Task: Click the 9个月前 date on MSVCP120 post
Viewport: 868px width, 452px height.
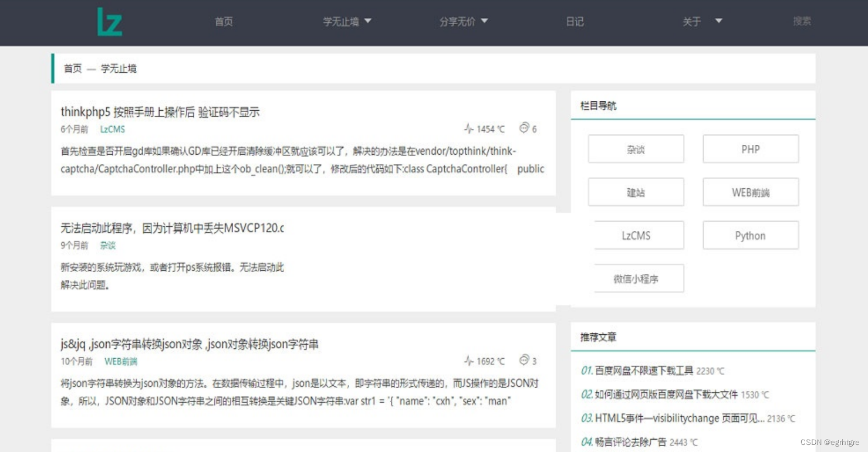Action: click(75, 246)
